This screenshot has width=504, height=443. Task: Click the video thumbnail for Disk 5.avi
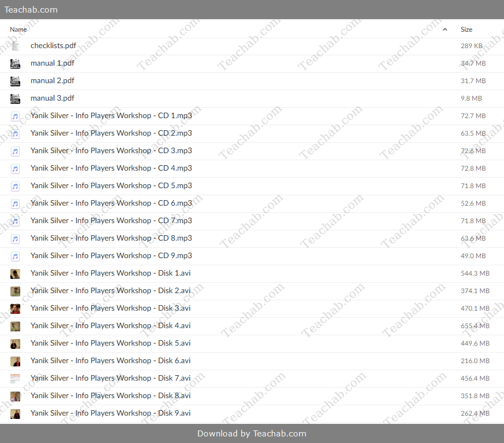15,344
